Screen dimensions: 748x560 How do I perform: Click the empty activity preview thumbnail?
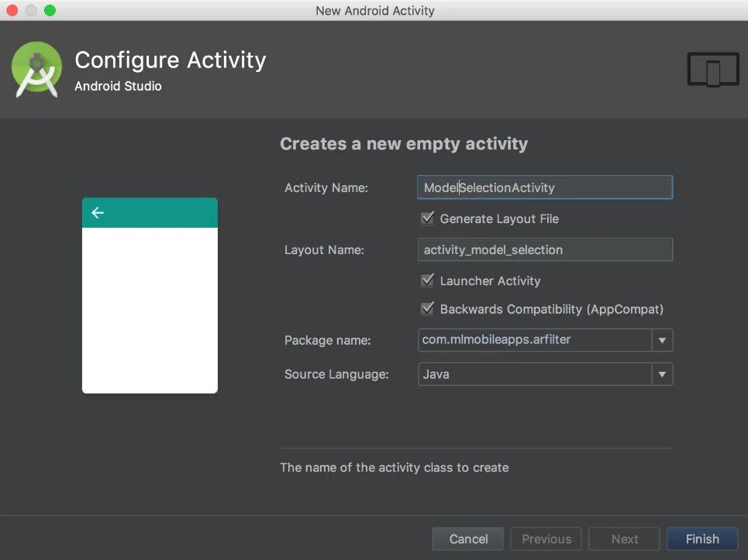point(150,310)
